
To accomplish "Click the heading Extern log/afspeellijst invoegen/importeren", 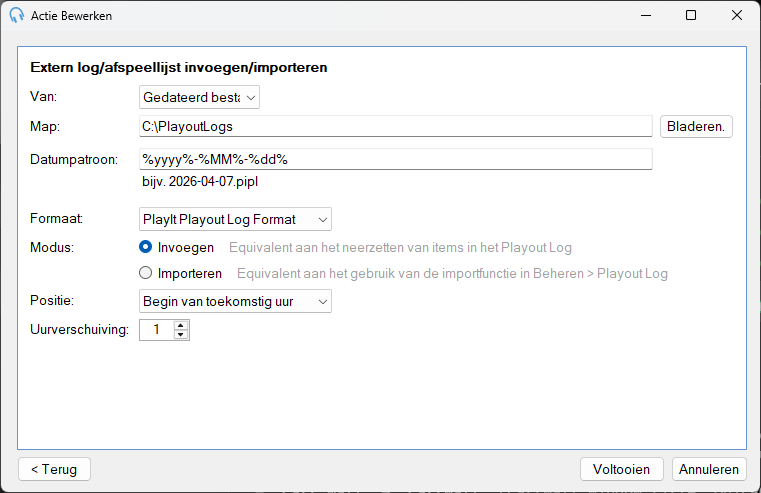I will 179,67.
